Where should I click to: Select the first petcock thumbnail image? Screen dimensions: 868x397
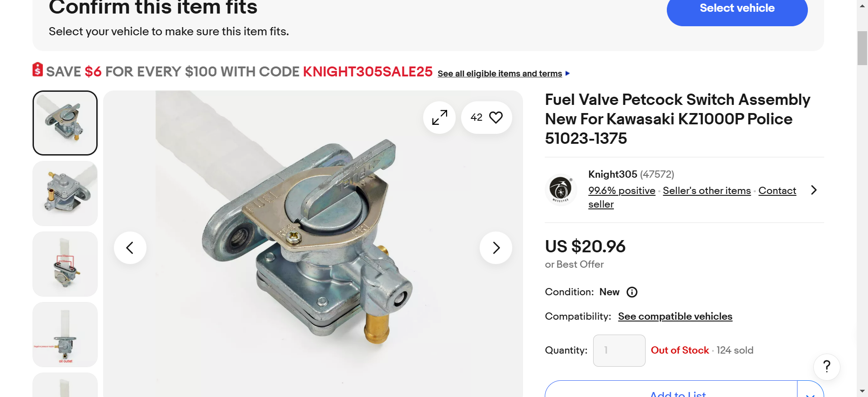65,123
